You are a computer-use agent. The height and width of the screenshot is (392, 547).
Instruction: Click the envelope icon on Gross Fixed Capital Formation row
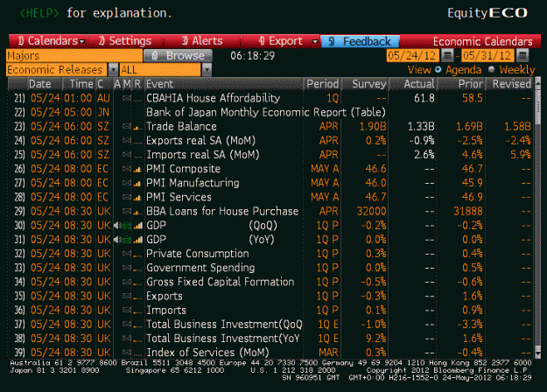127,282
